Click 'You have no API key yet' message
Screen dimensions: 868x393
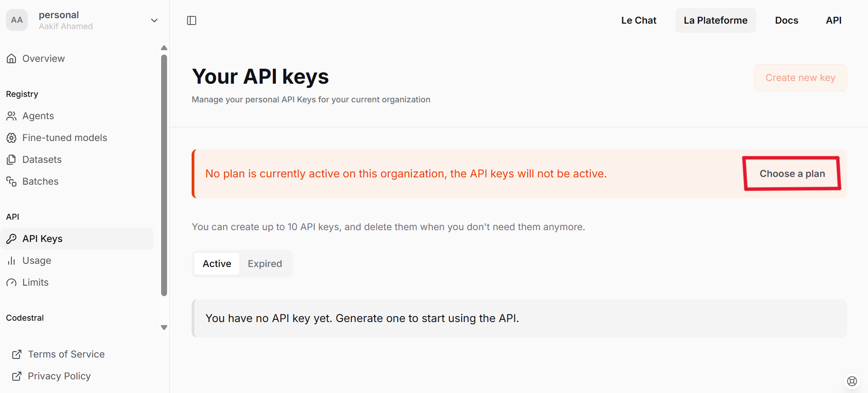point(362,318)
